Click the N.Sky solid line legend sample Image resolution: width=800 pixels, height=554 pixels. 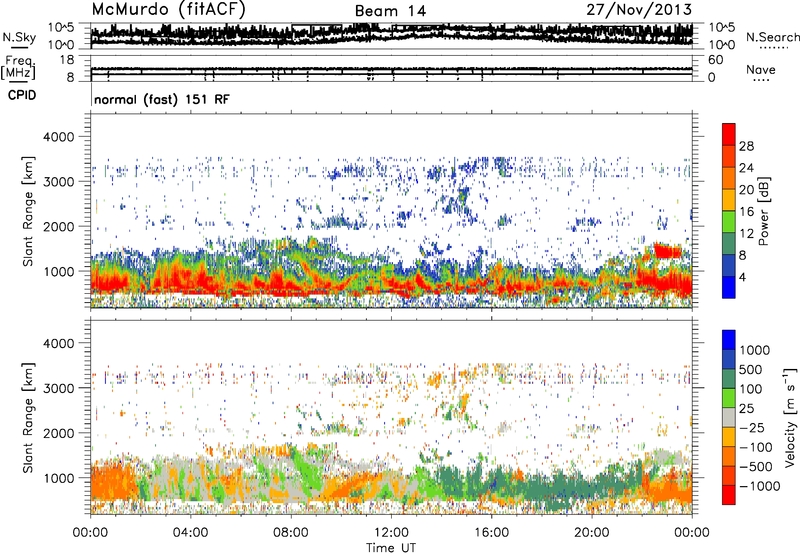pos(19,47)
